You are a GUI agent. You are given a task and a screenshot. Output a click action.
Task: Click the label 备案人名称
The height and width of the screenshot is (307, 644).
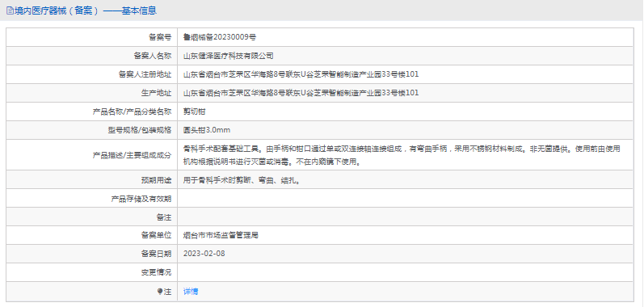[153, 56]
